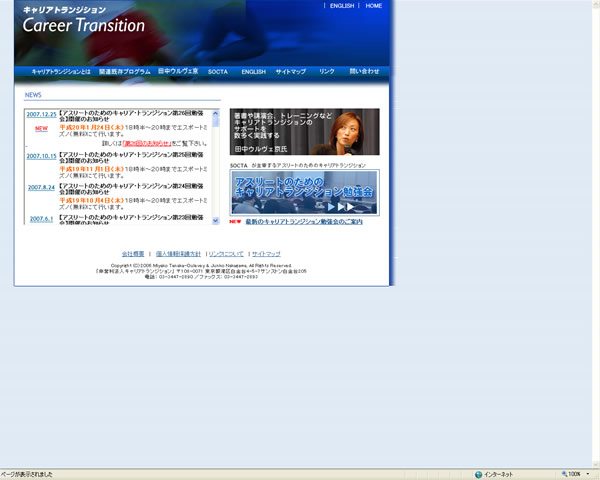600x480 pixels.
Task: Click the red NEW badge in news list
Action: tap(41, 128)
